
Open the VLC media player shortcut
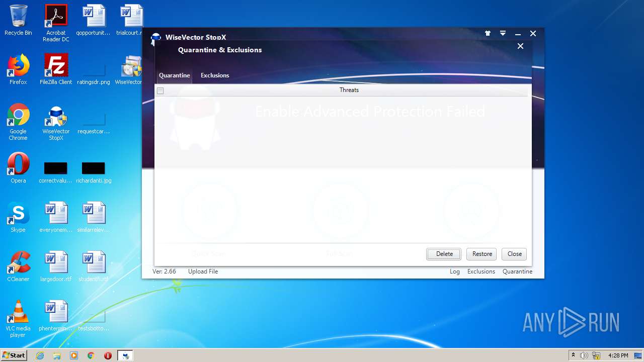coord(18,319)
